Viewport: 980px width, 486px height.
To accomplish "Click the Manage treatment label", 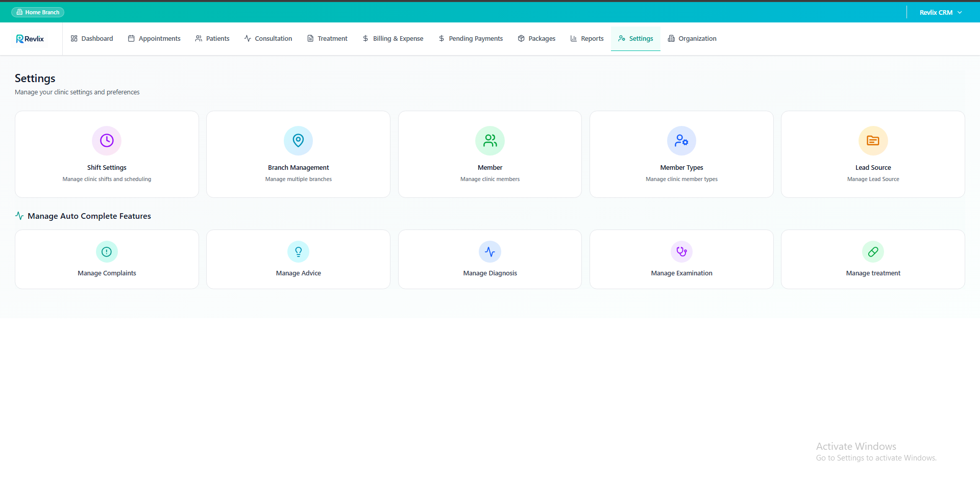I will 873,273.
